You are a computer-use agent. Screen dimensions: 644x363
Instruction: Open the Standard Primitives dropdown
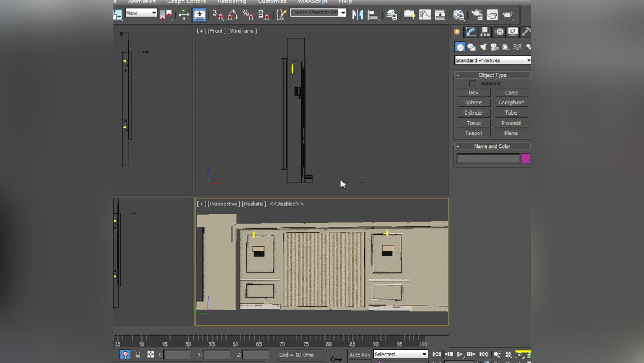492,60
